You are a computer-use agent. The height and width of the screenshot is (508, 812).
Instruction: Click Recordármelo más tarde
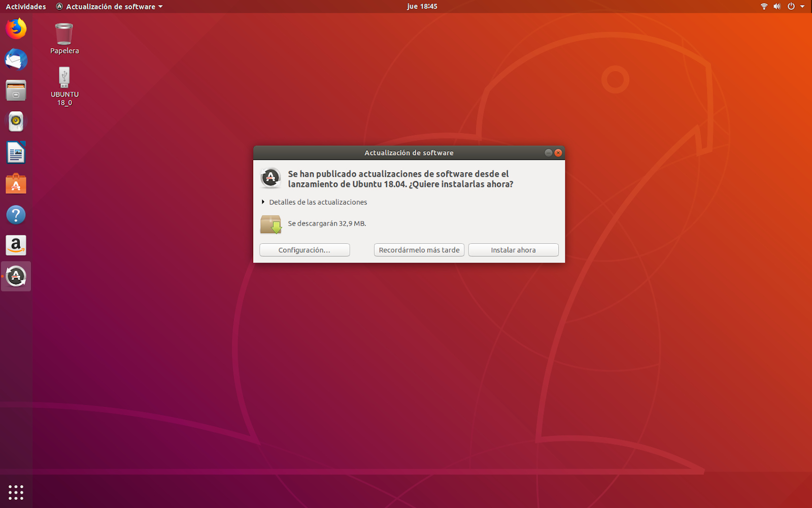click(x=419, y=250)
